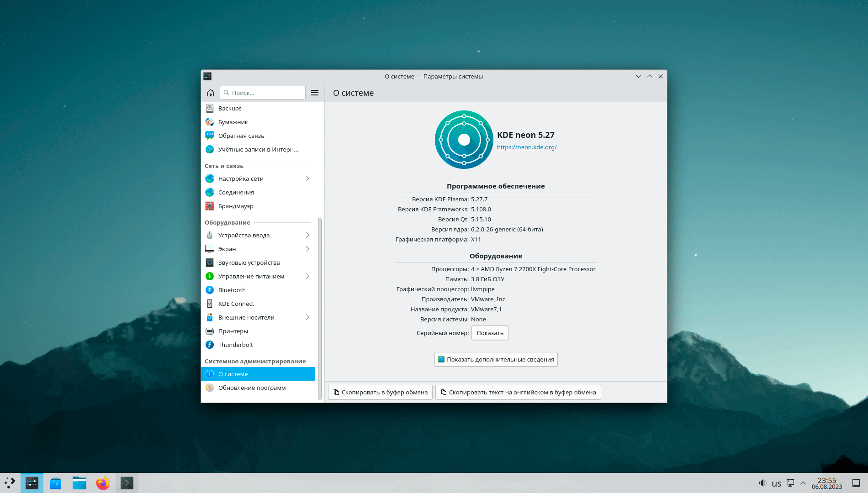
Task: Expand the Настройка сети submenu
Action: pos(307,178)
